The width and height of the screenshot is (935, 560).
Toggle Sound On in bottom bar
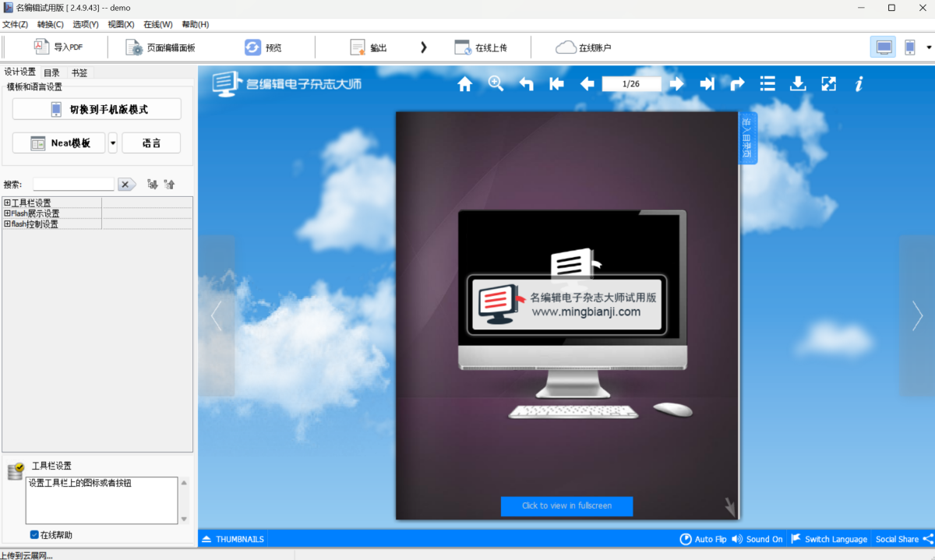757,539
